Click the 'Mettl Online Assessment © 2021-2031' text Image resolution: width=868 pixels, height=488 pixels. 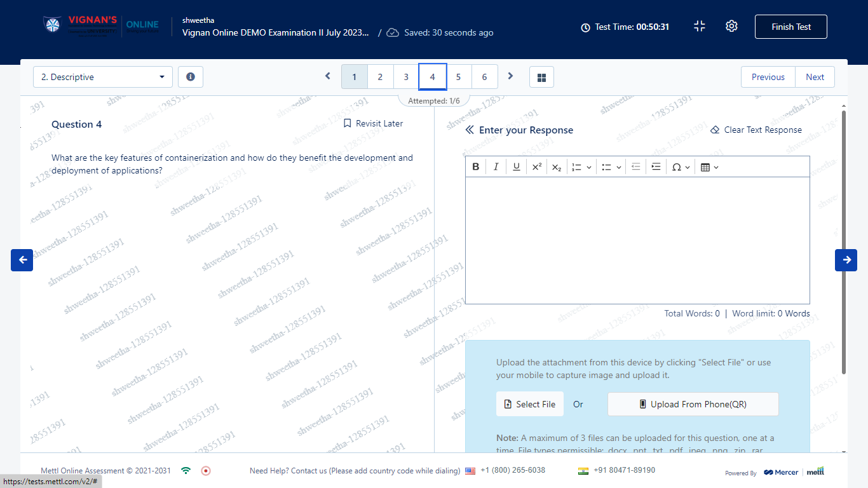[105, 471]
